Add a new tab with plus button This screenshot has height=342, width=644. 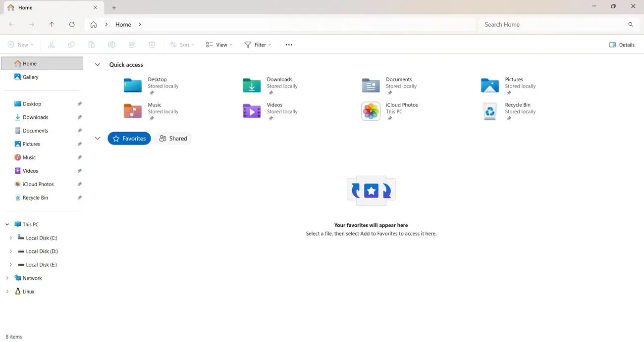[x=114, y=7]
